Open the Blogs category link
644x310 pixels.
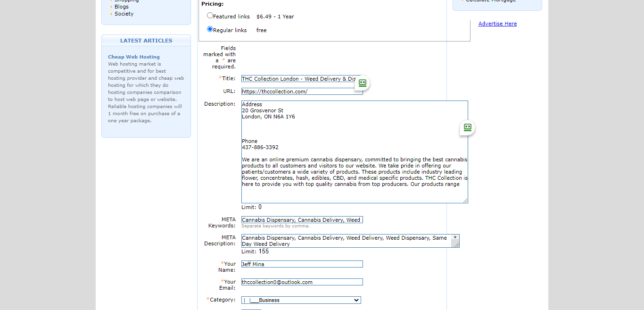[x=121, y=7]
